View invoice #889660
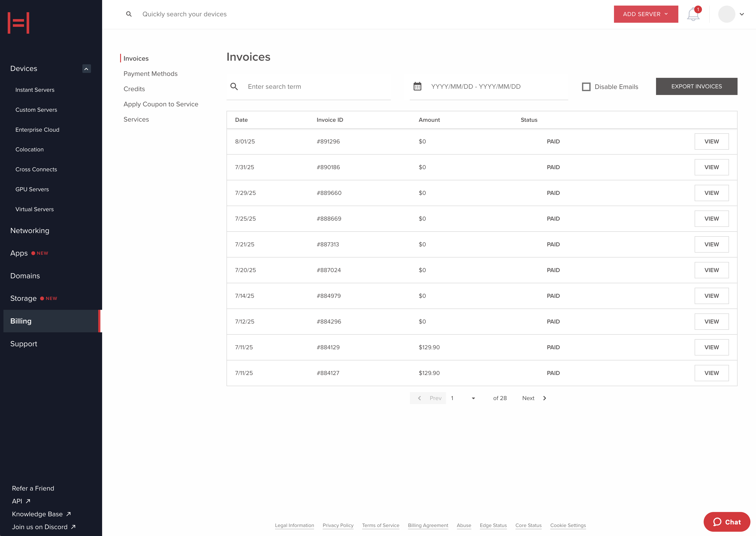This screenshot has width=756, height=536. tap(711, 193)
